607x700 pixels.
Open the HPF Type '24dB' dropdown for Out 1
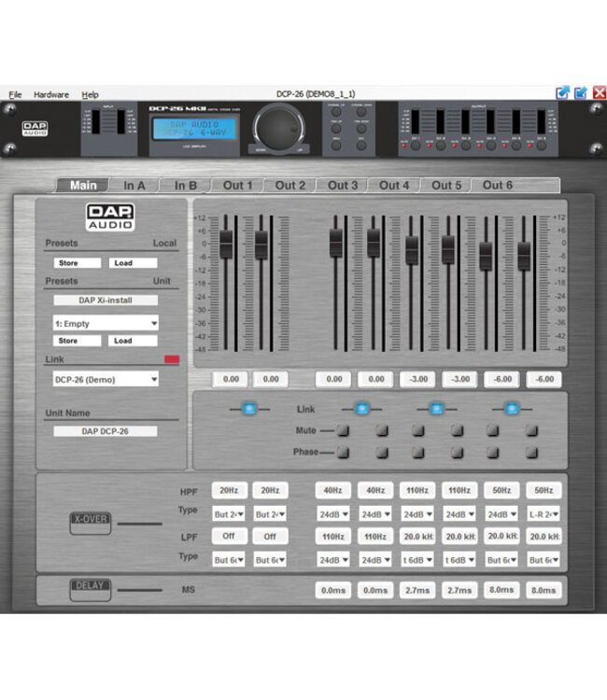coord(333,514)
